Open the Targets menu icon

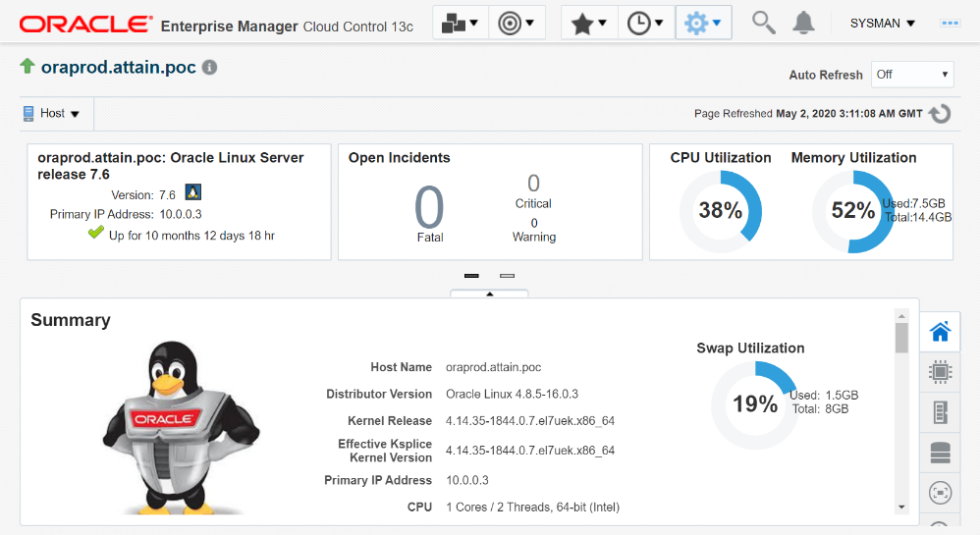(x=517, y=23)
